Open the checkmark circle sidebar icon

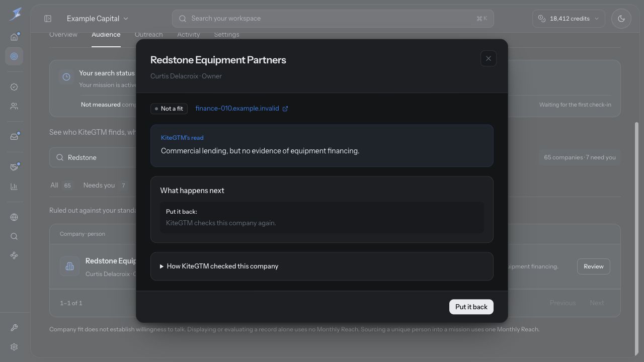[14, 87]
